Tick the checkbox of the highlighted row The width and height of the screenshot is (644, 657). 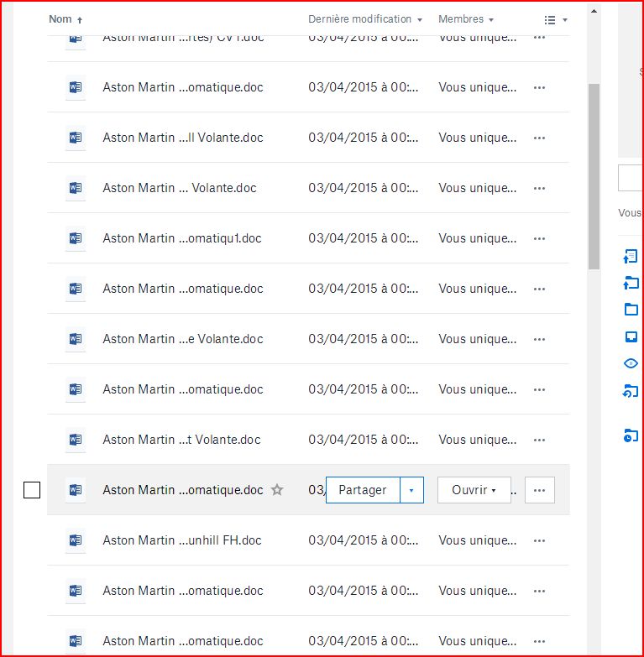point(32,490)
